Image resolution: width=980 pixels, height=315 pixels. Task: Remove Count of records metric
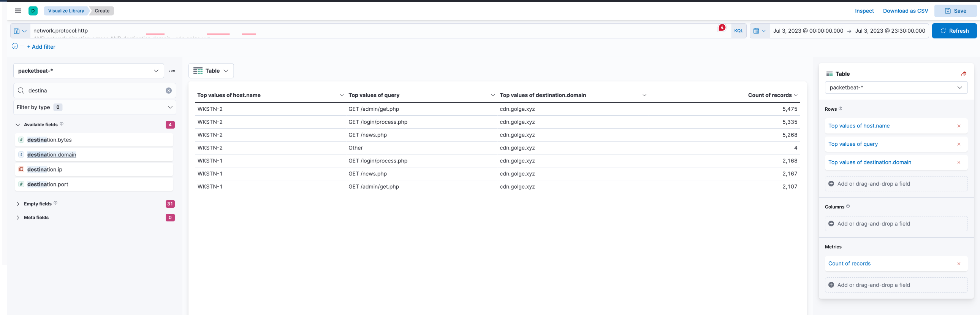tap(959, 264)
